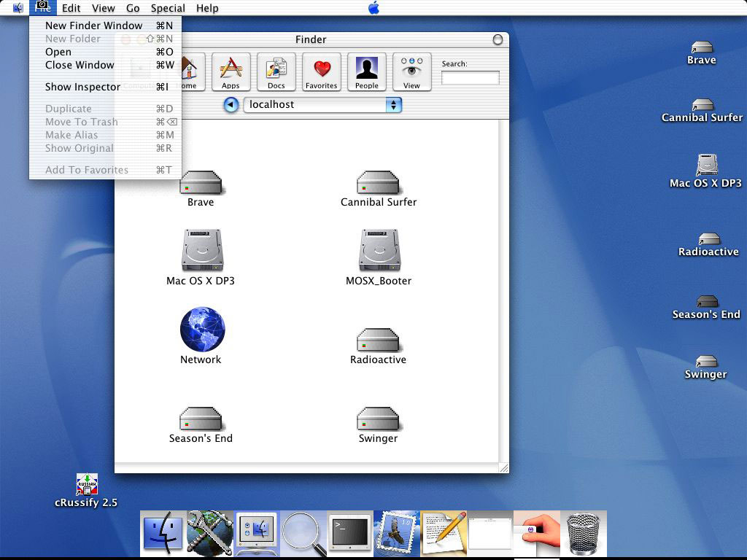Select the MOSX_Booter drive icon
747x560 pixels.
(x=379, y=257)
